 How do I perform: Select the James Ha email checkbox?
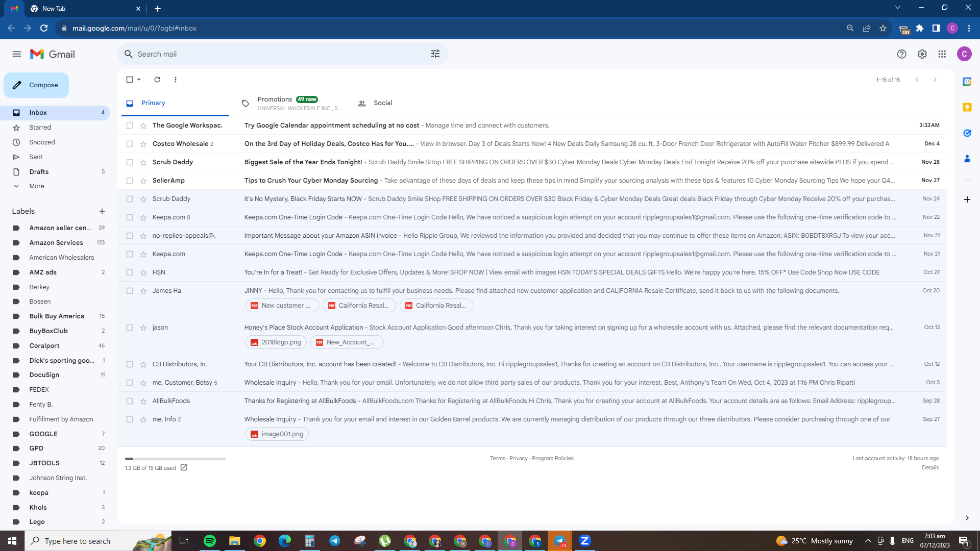pyautogui.click(x=130, y=291)
